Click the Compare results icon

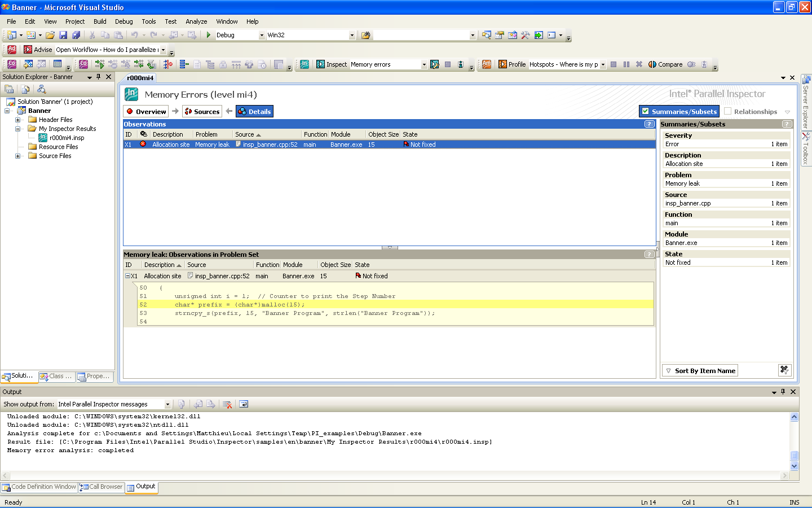[652, 64]
